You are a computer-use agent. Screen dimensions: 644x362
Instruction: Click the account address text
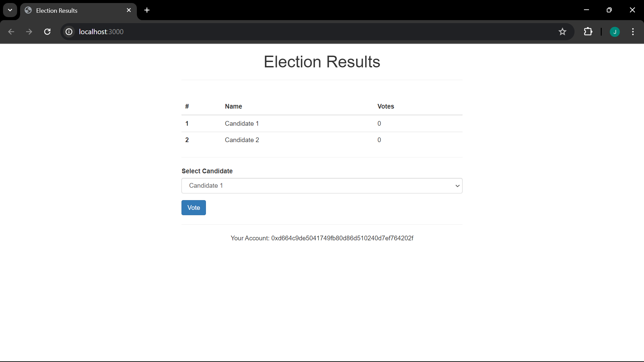(342, 238)
